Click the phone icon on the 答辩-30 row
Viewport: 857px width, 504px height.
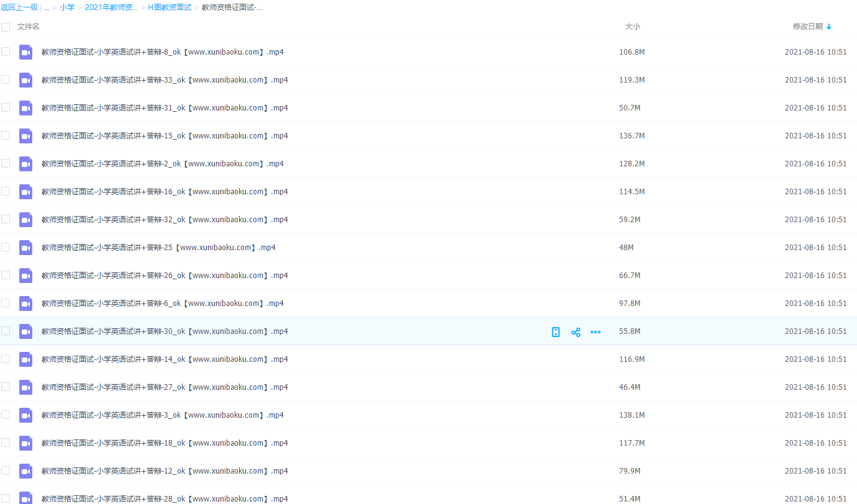[556, 332]
